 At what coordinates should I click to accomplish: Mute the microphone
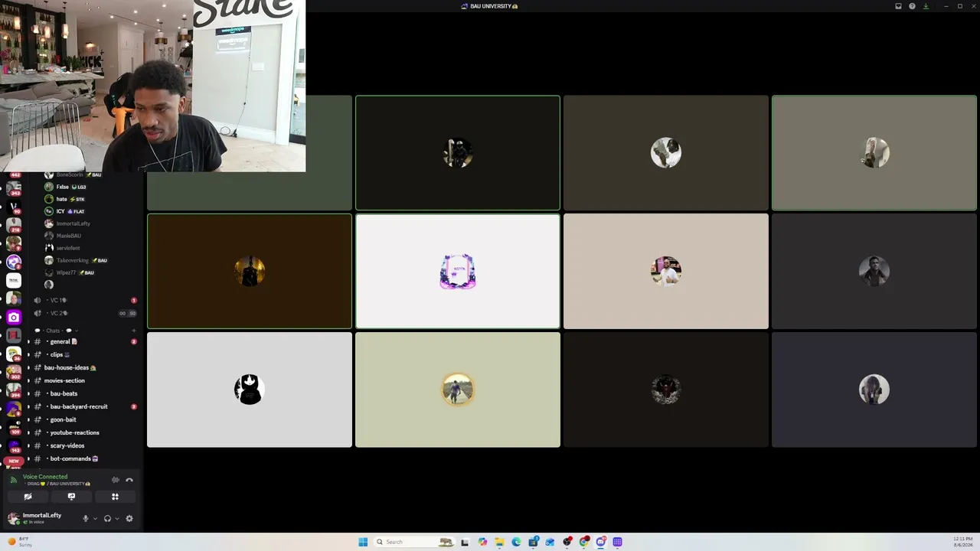coord(85,518)
